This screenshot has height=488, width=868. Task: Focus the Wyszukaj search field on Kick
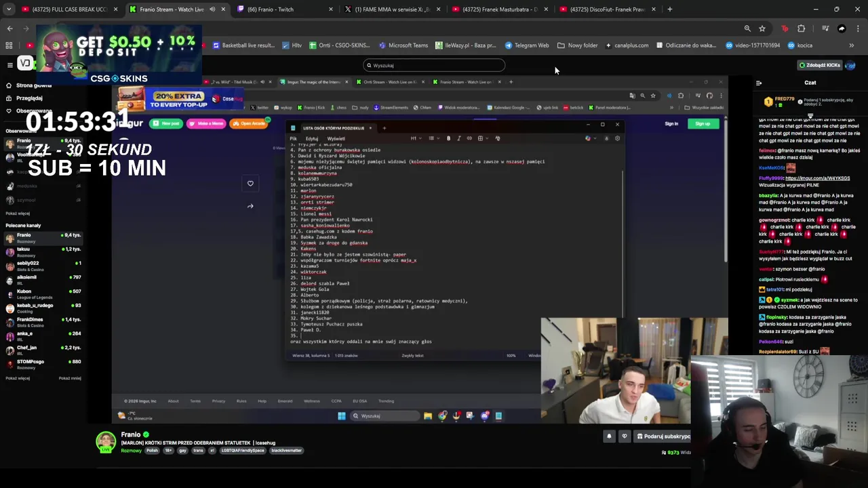pyautogui.click(x=434, y=65)
